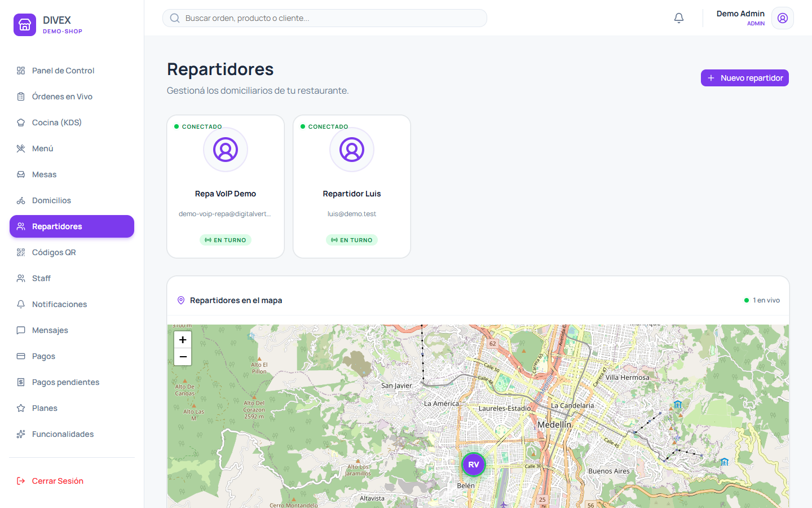Open the Pagos pendientes label
The image size is (812, 508).
(65, 382)
